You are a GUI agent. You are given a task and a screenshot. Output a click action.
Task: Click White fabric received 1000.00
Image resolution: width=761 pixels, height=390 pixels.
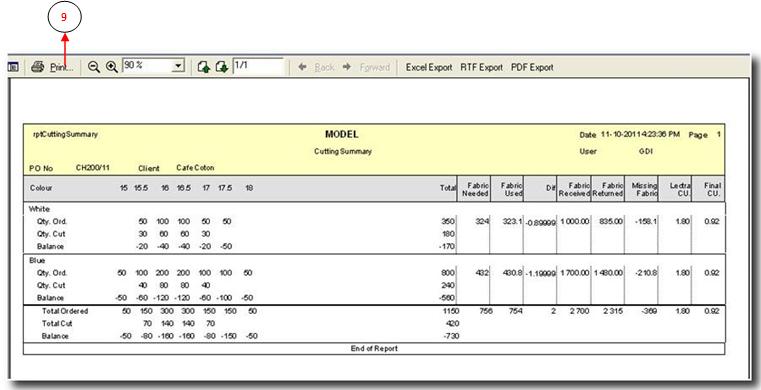[575, 222]
